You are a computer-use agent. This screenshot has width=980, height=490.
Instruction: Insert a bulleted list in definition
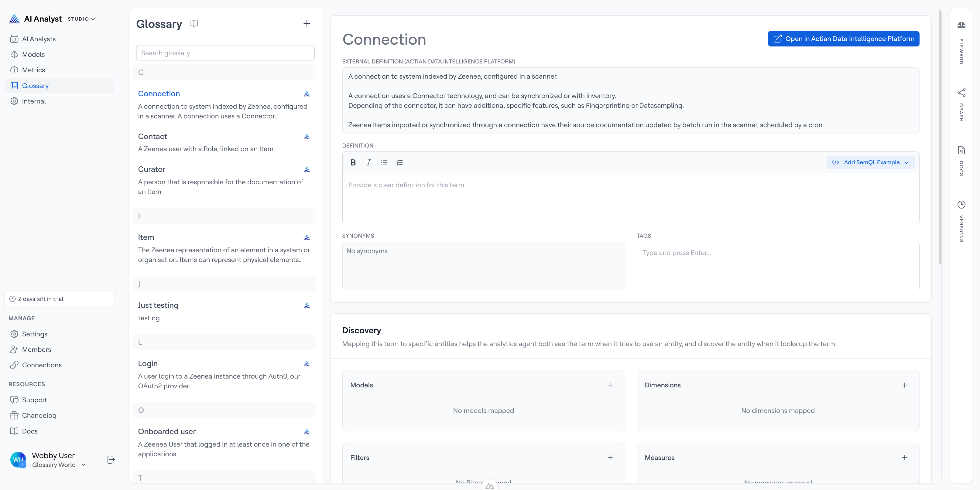[x=384, y=162]
